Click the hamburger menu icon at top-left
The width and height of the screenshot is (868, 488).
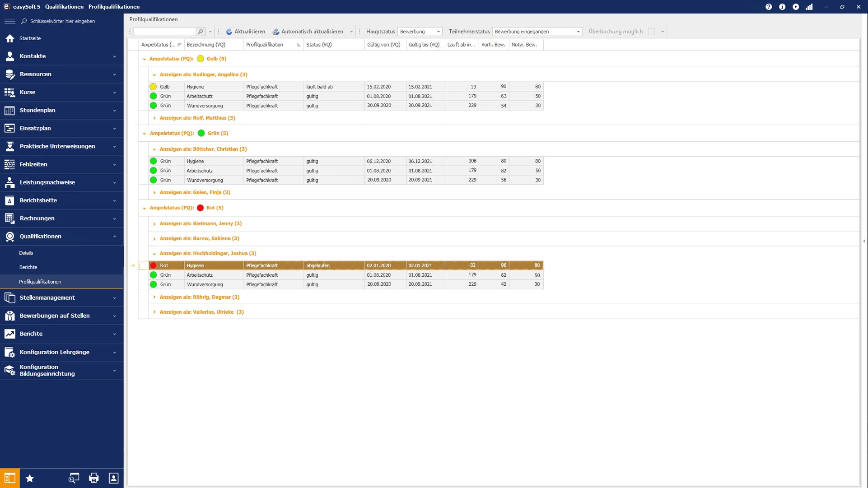[x=9, y=21]
